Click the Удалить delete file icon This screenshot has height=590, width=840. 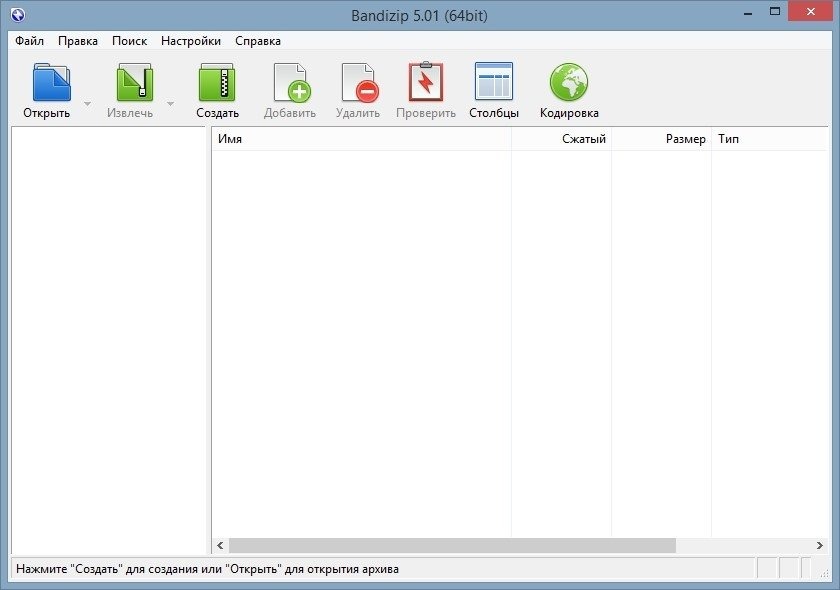(360, 82)
